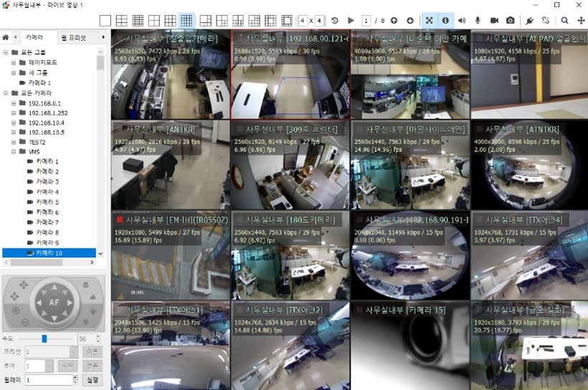The image size is (588, 390).
Task: Click the video record camcorder icon
Action: coord(494,21)
